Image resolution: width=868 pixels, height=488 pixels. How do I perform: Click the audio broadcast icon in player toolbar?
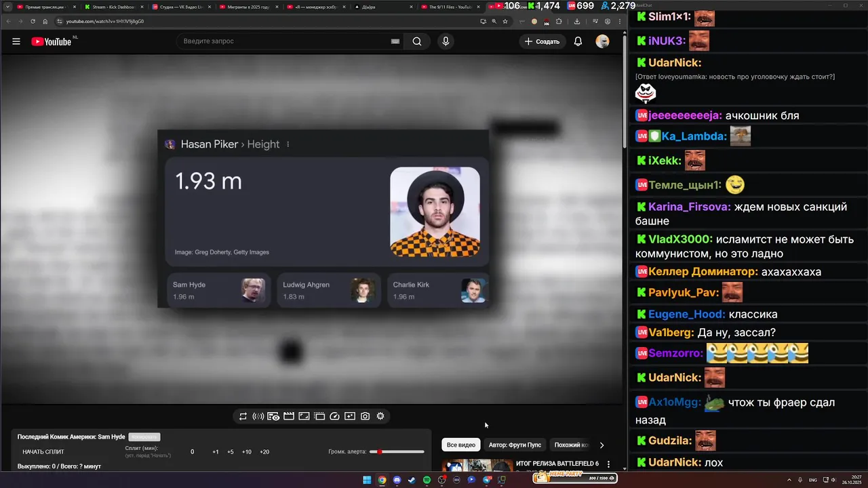[x=258, y=416]
